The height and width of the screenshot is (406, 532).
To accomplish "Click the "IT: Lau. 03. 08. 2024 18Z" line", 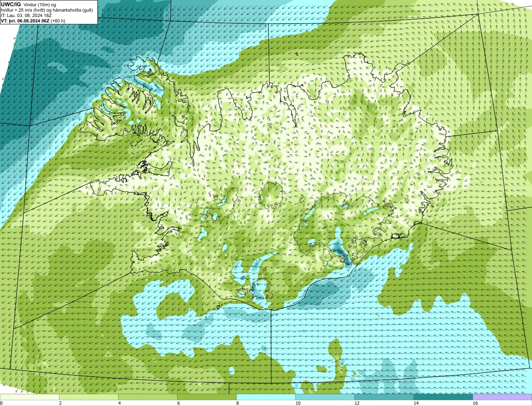I will [27, 15].
